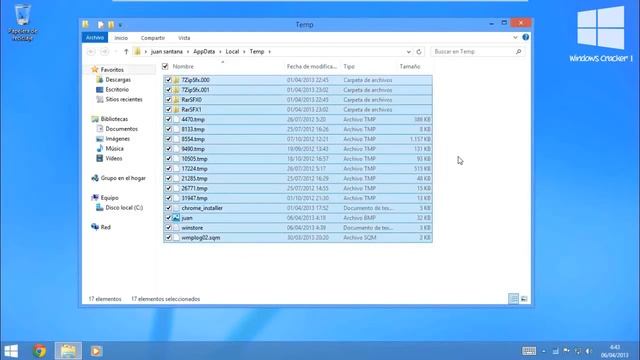Screen dimensions: 640x360
Task: Click the New Folder quick access icon
Action: 111,25
